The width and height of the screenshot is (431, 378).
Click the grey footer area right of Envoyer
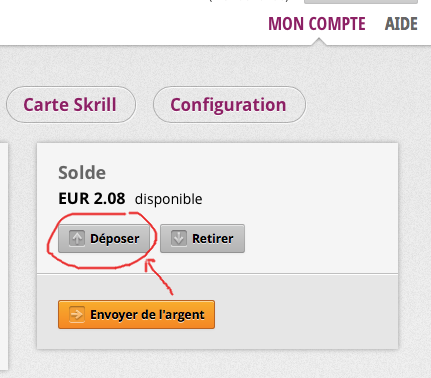(306, 314)
